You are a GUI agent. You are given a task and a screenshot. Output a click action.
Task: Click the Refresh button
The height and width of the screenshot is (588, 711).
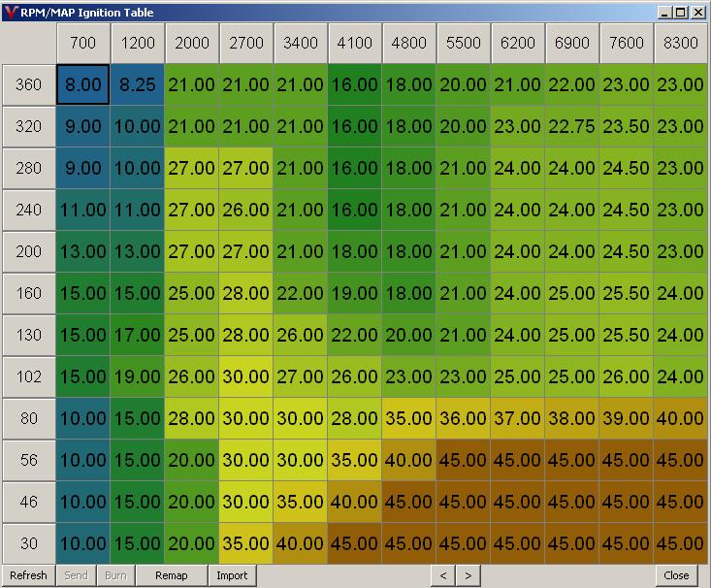click(28, 575)
